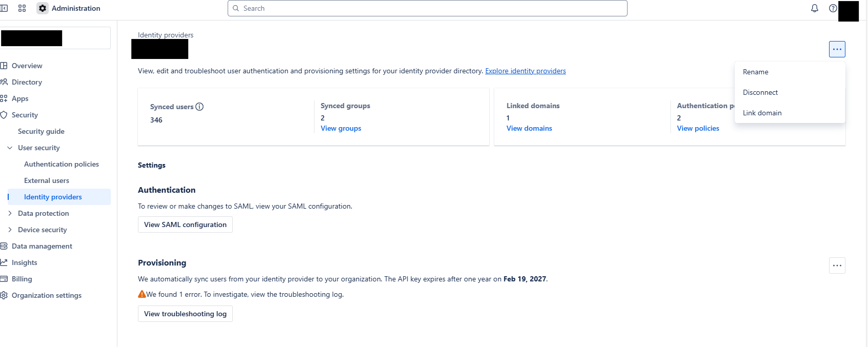Open the user profile avatar
Screen dimensions: 868x347
(849, 11)
